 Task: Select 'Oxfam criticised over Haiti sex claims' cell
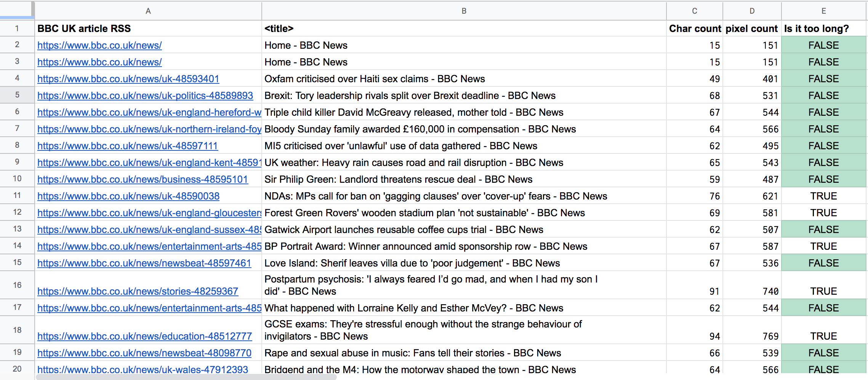pos(464,78)
